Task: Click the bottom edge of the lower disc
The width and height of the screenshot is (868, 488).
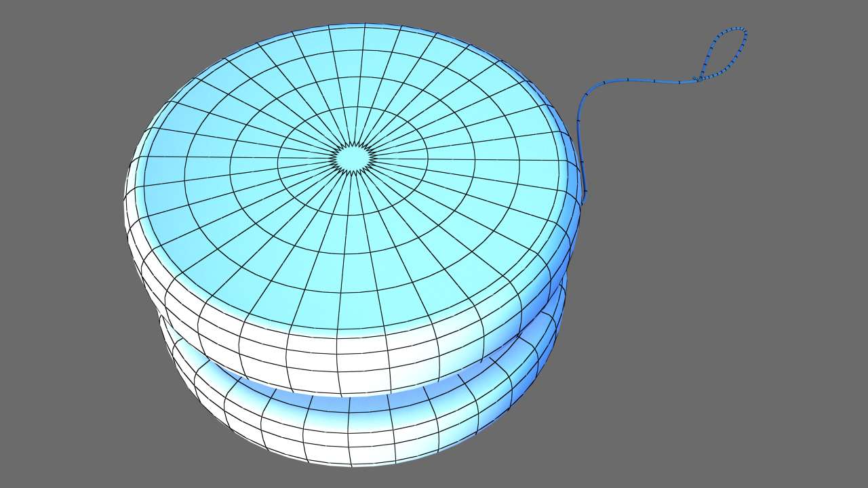Action: click(x=353, y=465)
